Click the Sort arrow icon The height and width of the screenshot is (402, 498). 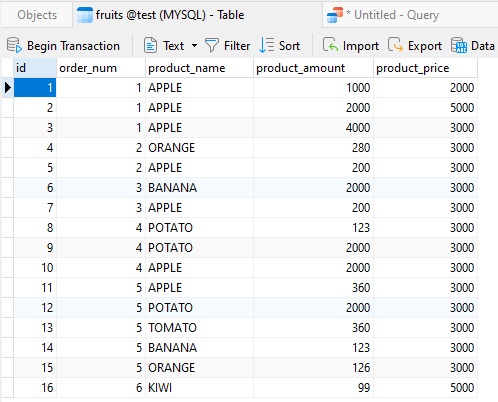[266, 45]
